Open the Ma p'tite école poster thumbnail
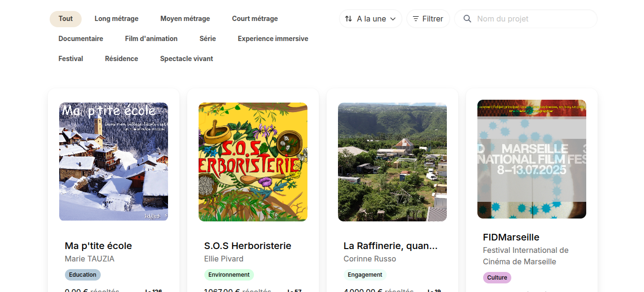Image resolution: width=644 pixels, height=292 pixels. pyautogui.click(x=114, y=162)
